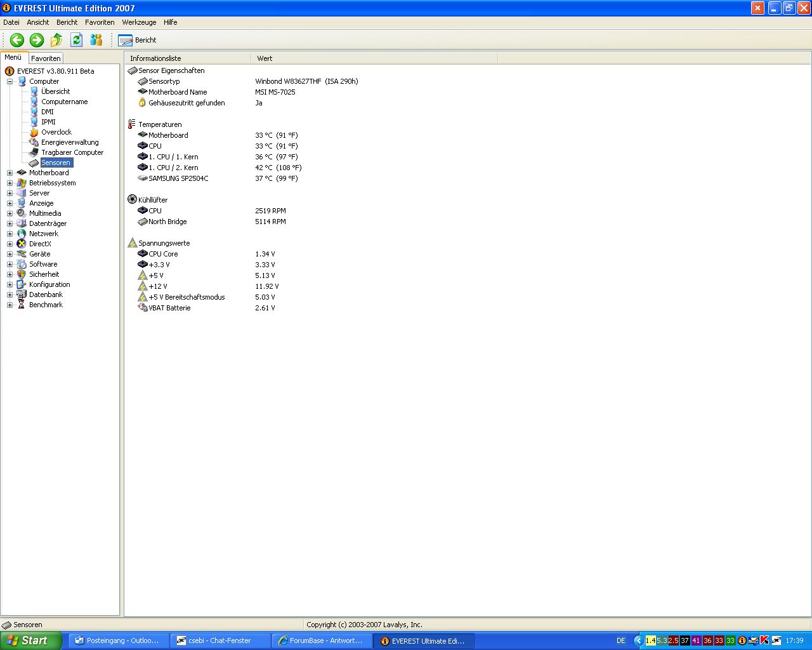Expand the Netzwerk tree node
The height and width of the screenshot is (650, 812).
click(10, 234)
